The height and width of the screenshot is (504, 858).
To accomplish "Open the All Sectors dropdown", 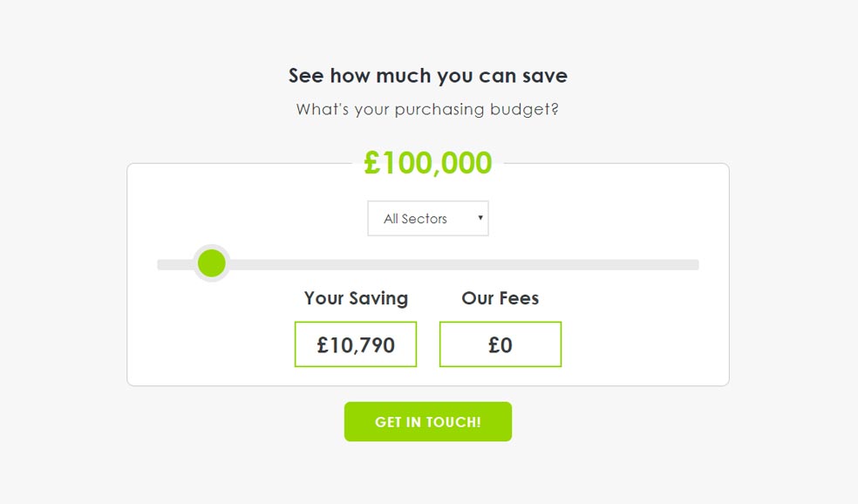I will pos(427,219).
